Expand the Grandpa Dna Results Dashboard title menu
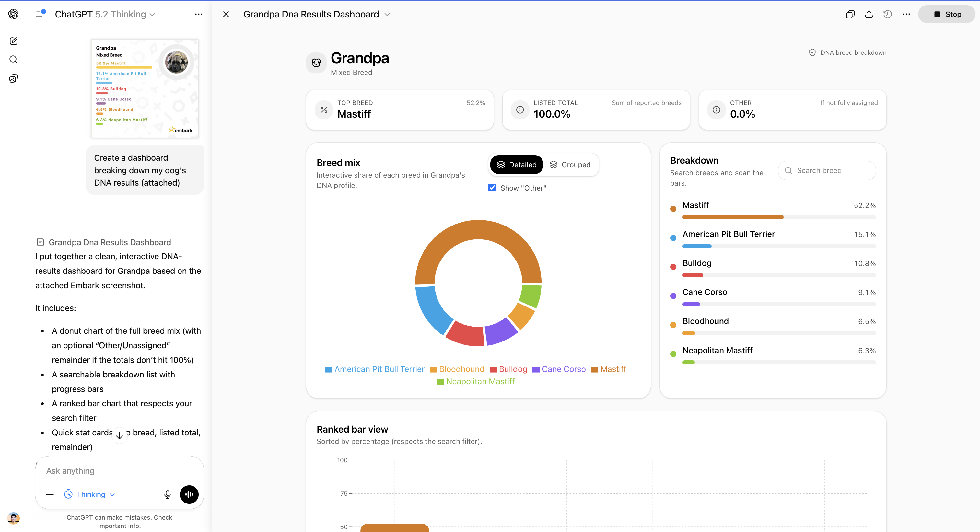 pos(387,14)
